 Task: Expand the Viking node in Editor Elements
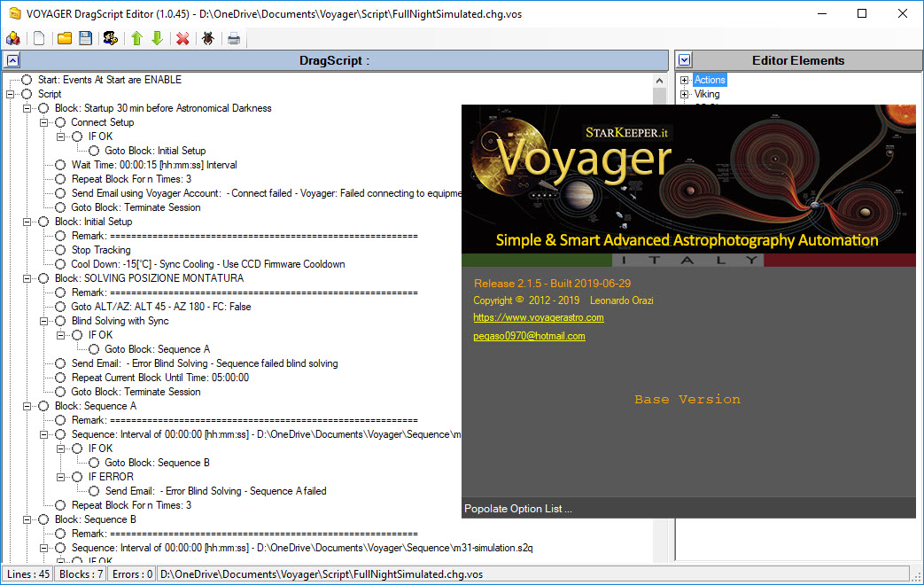click(684, 93)
